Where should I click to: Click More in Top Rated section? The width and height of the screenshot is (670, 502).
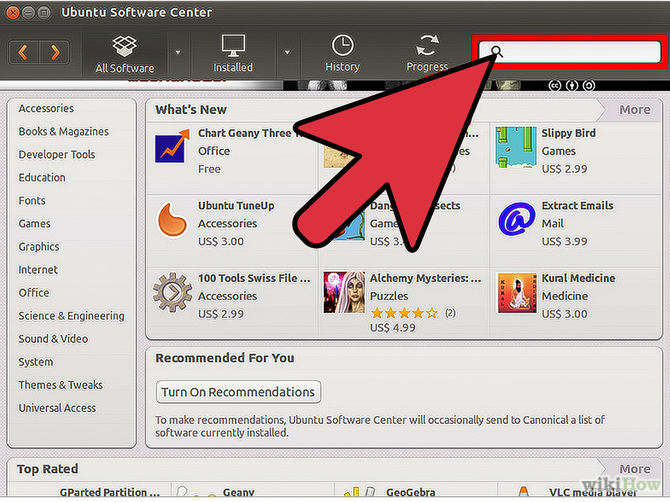tap(634, 469)
